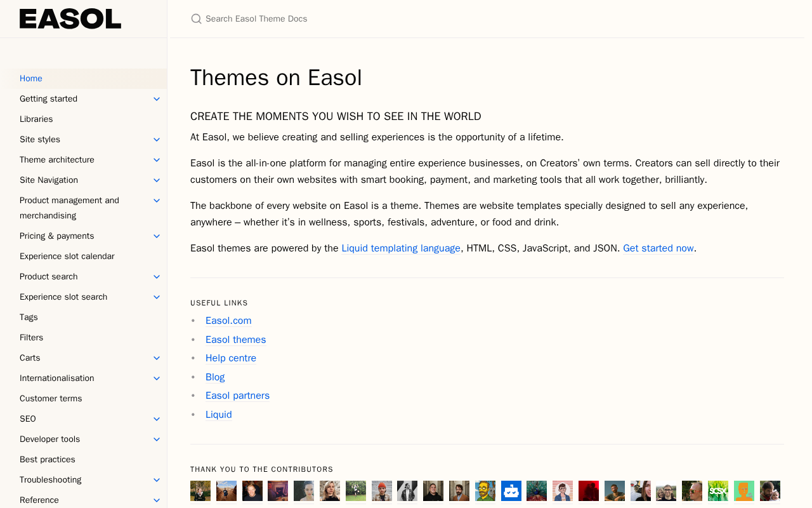Click the solid red contributor avatar
Image resolution: width=812 pixels, height=508 pixels.
(x=589, y=491)
